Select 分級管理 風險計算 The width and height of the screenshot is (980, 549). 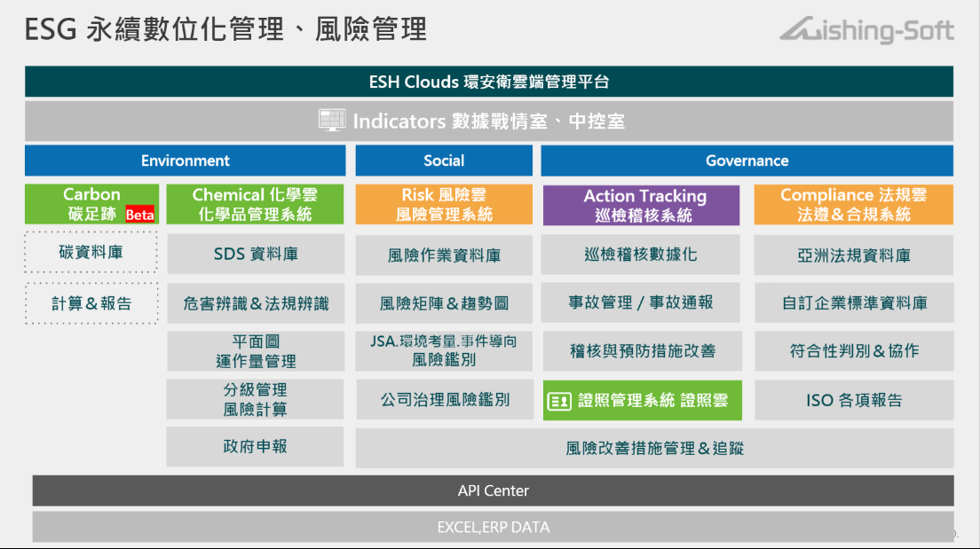255,399
